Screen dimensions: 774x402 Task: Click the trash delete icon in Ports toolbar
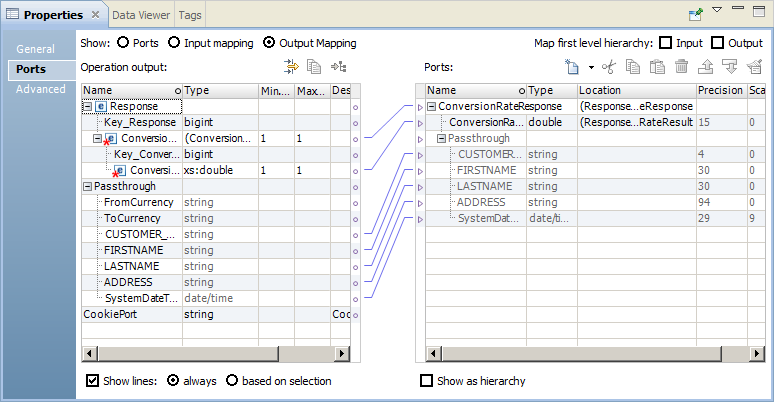click(681, 67)
